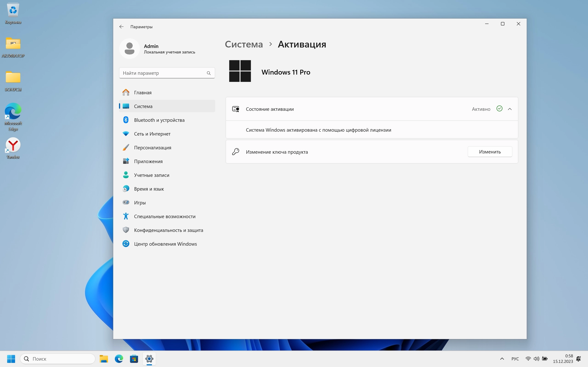Image resolution: width=588 pixels, height=367 pixels.
Task: Open Персонализация settings
Action: tap(152, 147)
